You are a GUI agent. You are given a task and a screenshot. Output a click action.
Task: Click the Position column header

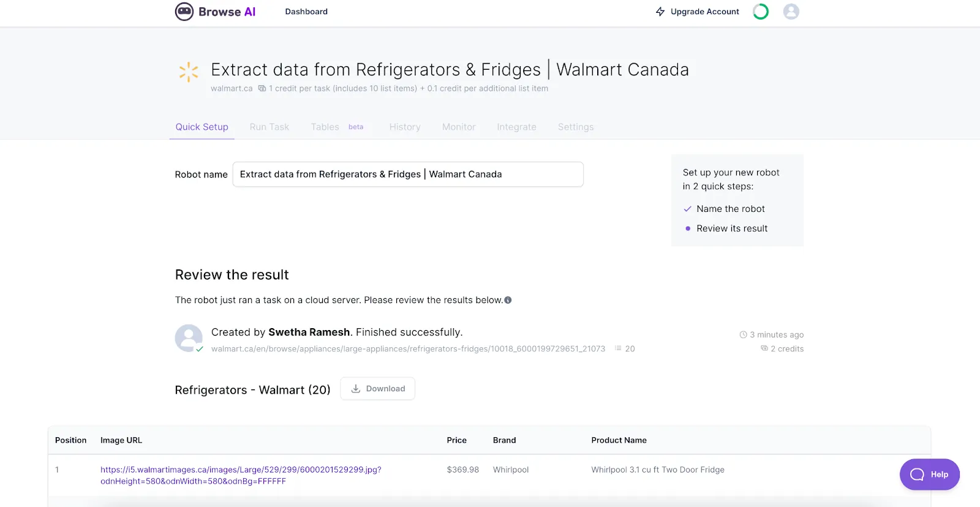(70, 440)
